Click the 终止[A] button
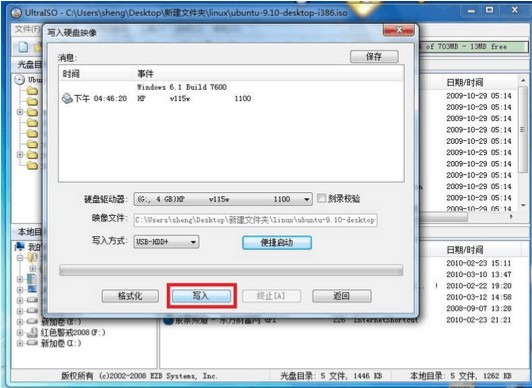 pos(271,296)
